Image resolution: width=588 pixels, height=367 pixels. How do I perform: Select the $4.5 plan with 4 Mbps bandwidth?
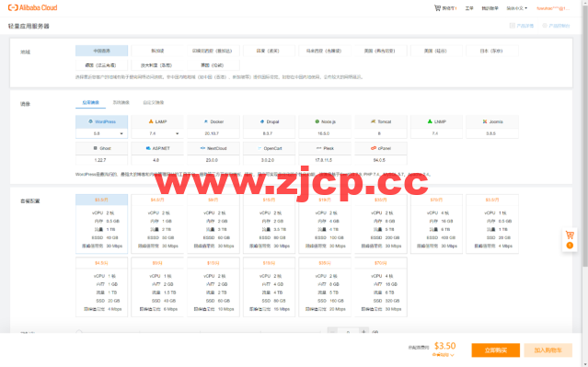[101, 287]
